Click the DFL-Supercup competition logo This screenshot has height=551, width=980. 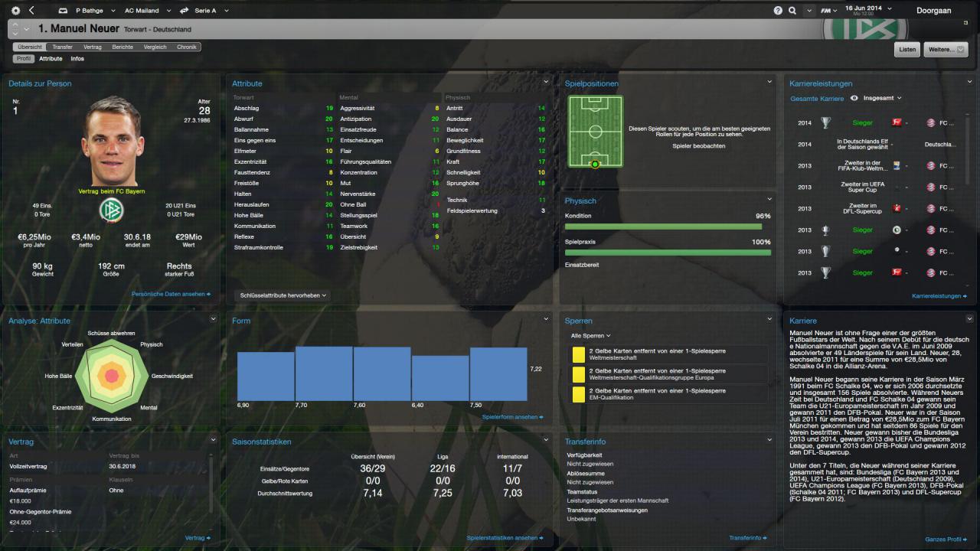pos(897,208)
